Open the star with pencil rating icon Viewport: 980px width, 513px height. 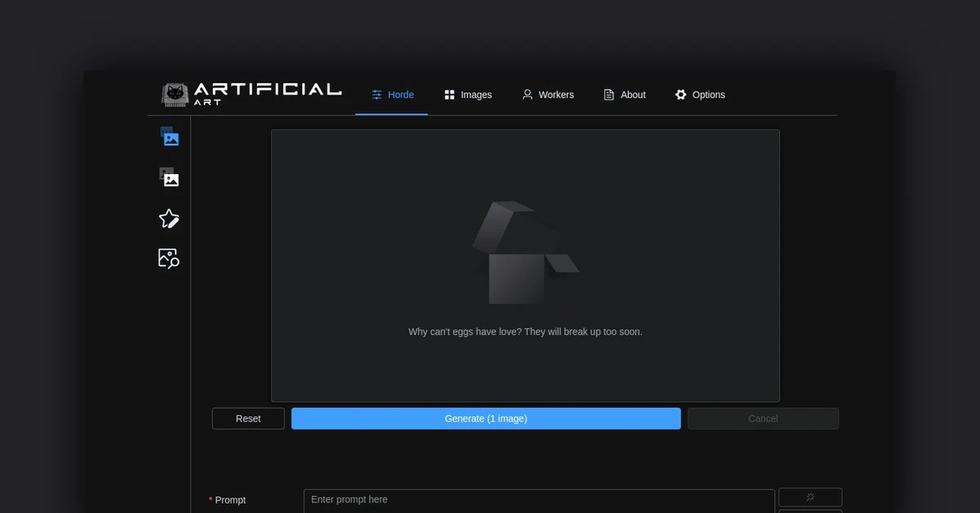click(169, 218)
